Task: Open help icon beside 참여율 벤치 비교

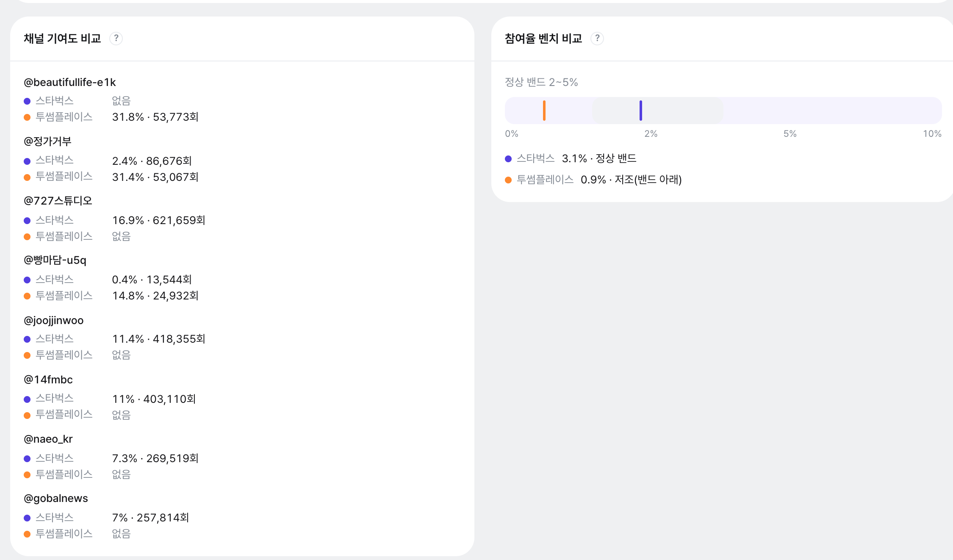Action: click(x=597, y=39)
